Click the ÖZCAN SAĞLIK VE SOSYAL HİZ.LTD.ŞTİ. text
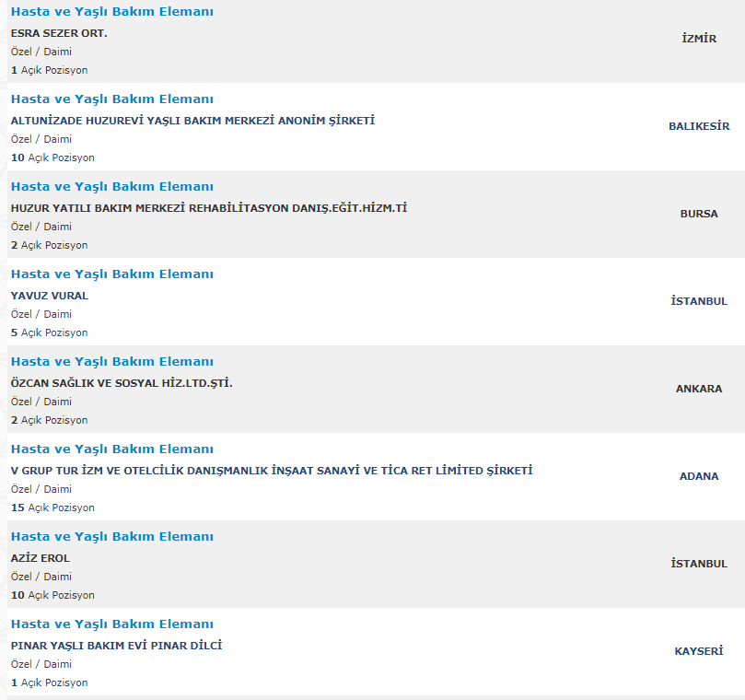Viewport: 745px width, 700px height. click(122, 383)
